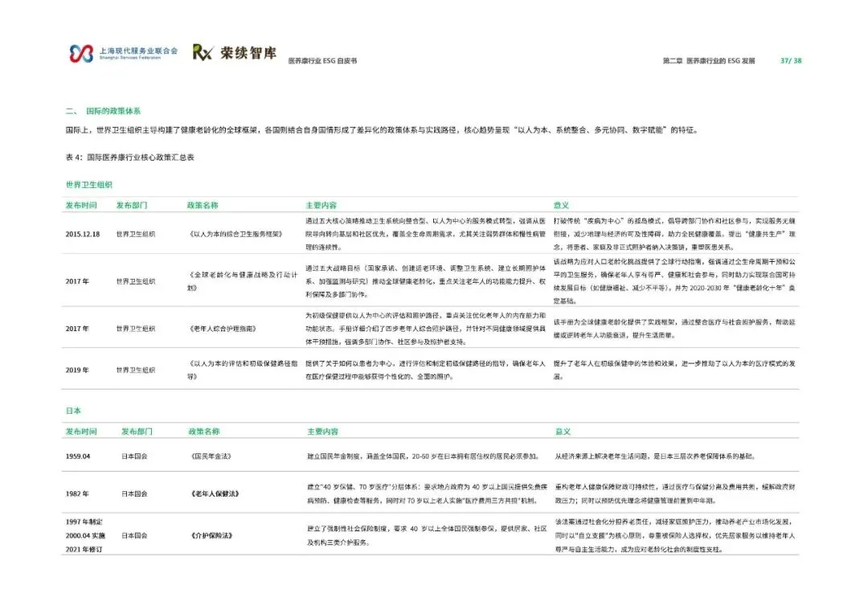Select policy 《介护保险法》

211,536
